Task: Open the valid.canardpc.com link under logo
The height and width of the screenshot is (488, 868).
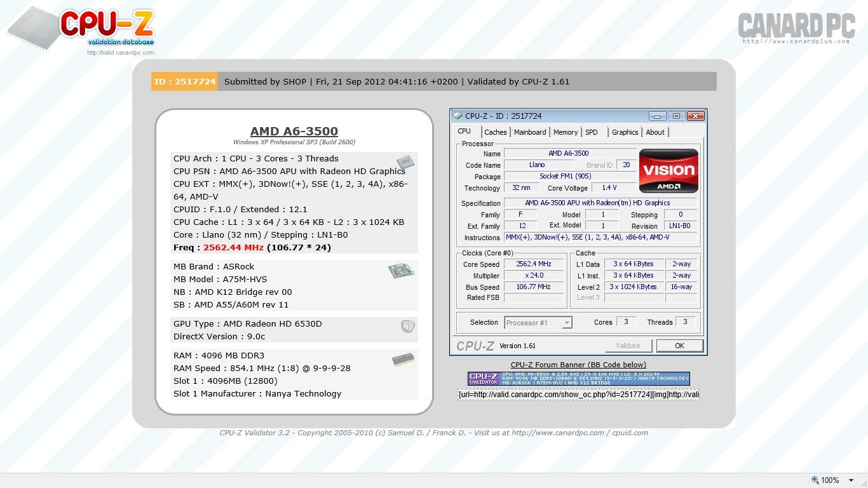Action: tap(121, 53)
